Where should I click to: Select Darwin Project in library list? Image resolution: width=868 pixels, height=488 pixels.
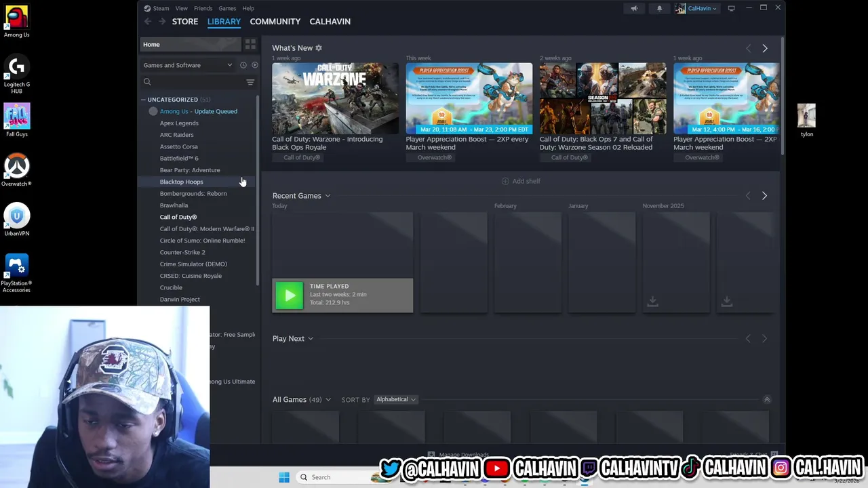[x=180, y=300]
